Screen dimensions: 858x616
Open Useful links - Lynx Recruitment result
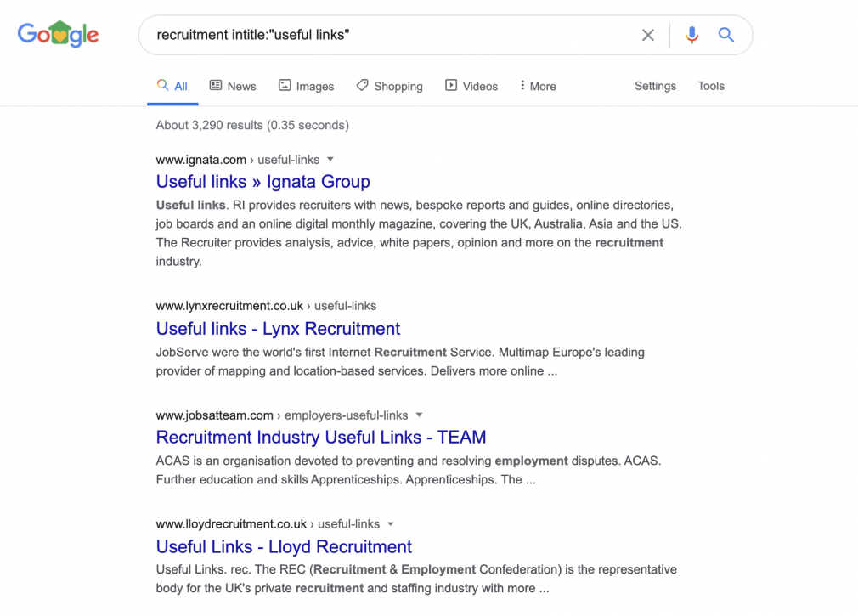point(278,329)
